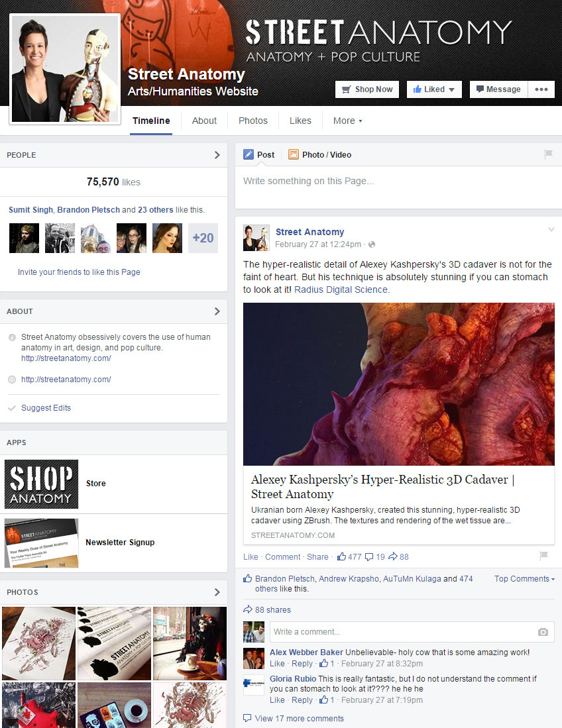Expand the PHOTOS section chevron

coord(217,592)
